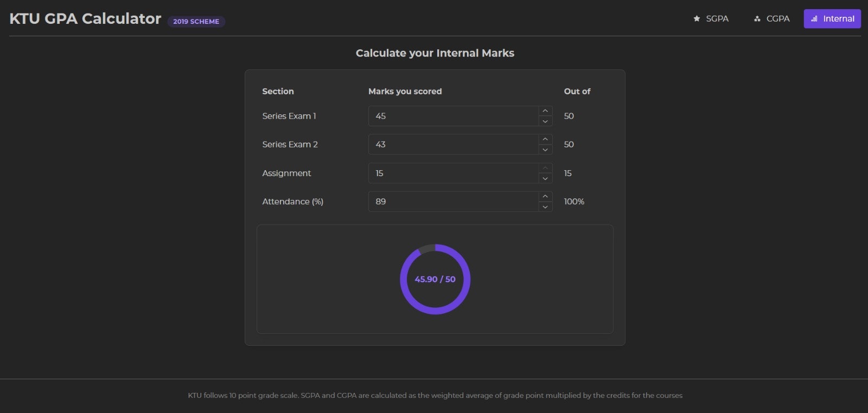Increase Attendance value with up arrow
The image size is (868, 413).
pyautogui.click(x=545, y=196)
